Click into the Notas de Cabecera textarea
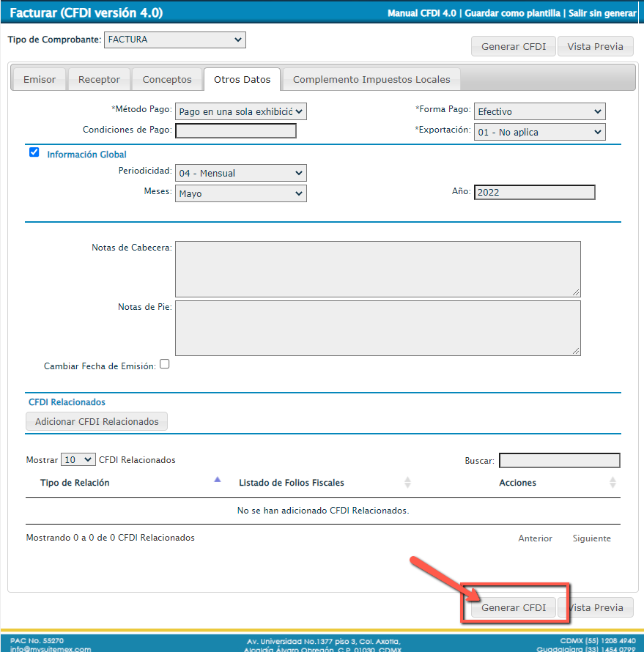Viewport: 644px width, 652px height. click(377, 269)
